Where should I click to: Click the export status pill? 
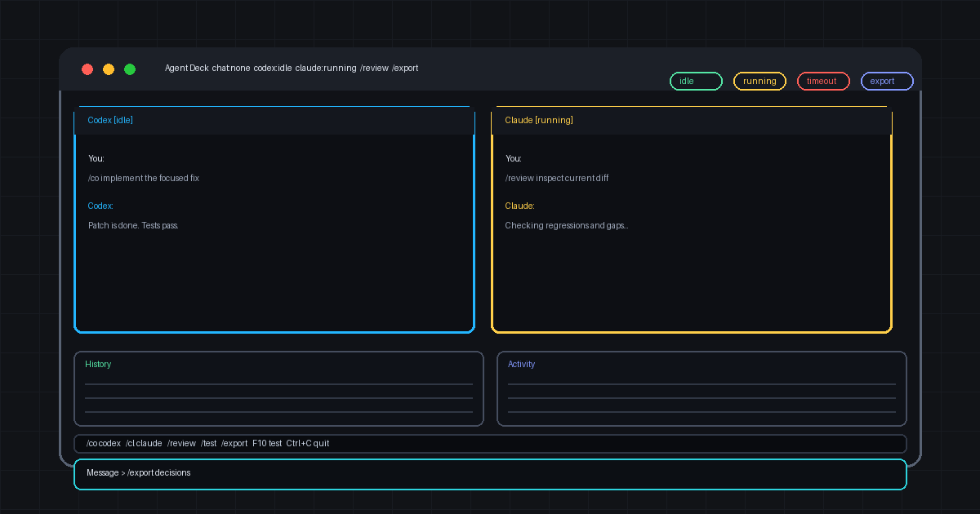(x=887, y=81)
